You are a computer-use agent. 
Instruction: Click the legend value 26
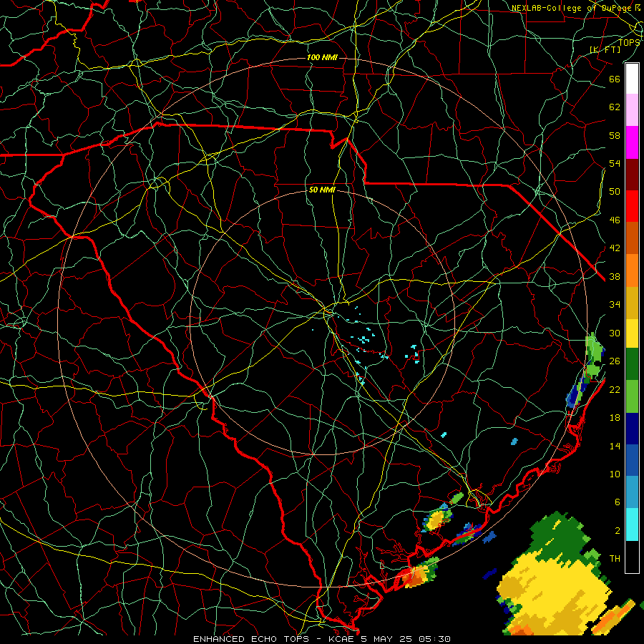click(615, 361)
